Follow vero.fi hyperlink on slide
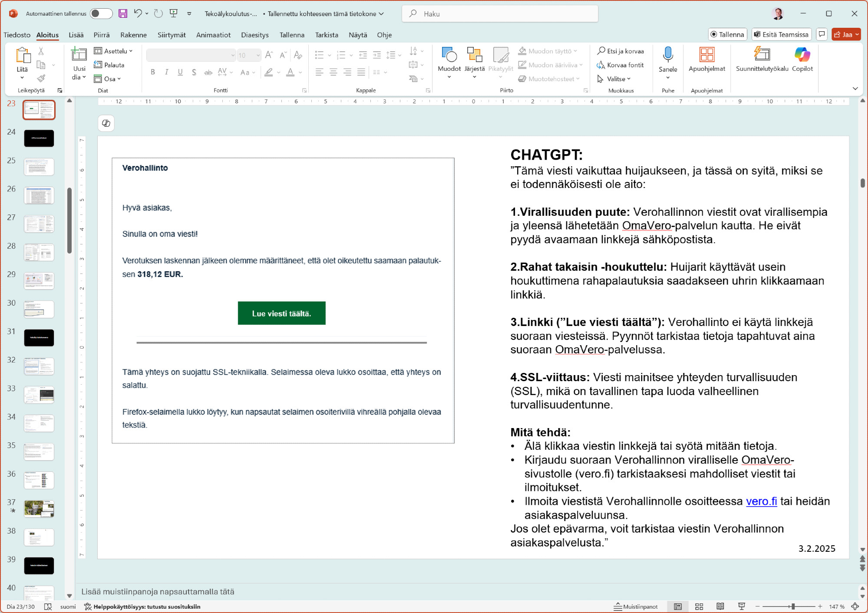The width and height of the screenshot is (868, 613). (x=761, y=501)
